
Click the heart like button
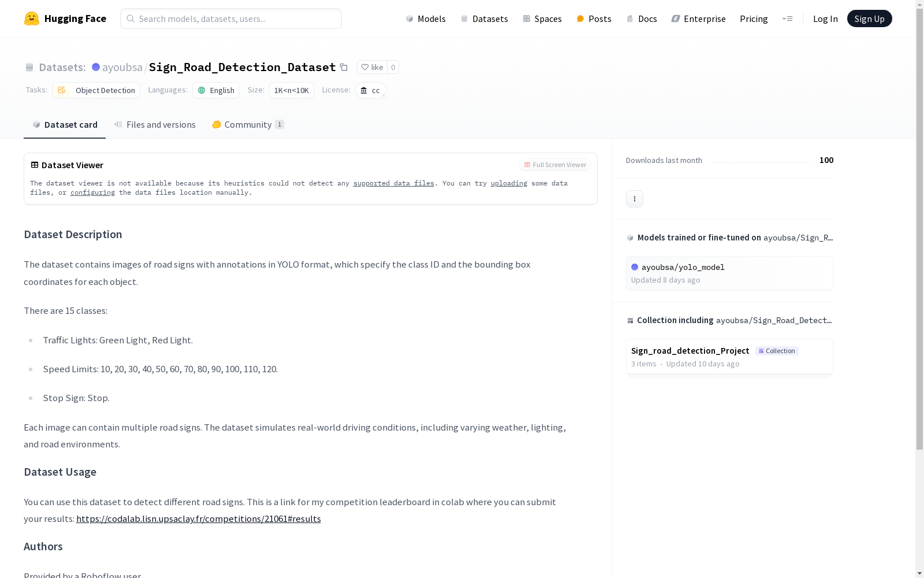(x=372, y=67)
